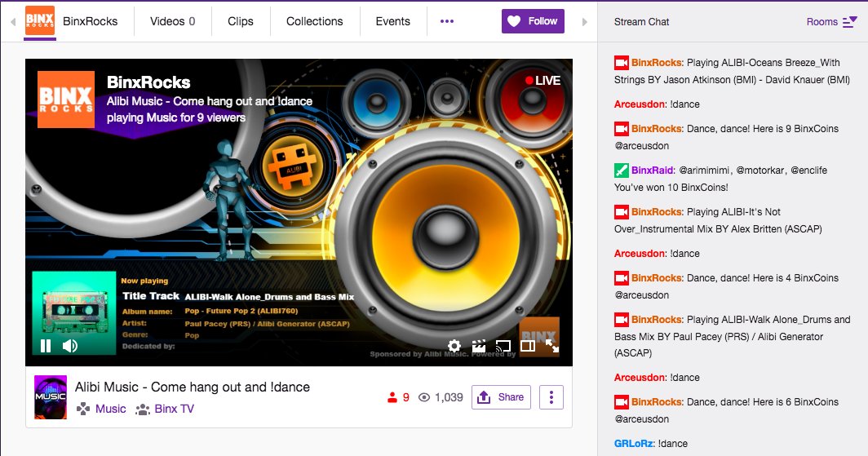Screen dimensions: 868x456
Task: Click broadcaster badge on 6 BinxCoins message
Action: [621, 402]
